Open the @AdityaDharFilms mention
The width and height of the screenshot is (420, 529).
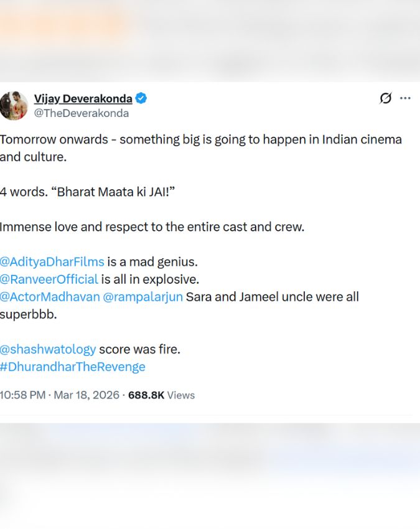52,262
